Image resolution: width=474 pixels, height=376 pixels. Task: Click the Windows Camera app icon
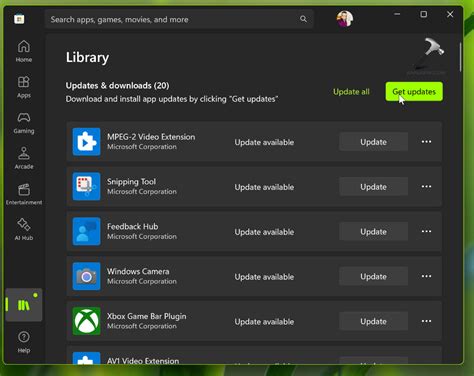click(x=86, y=276)
